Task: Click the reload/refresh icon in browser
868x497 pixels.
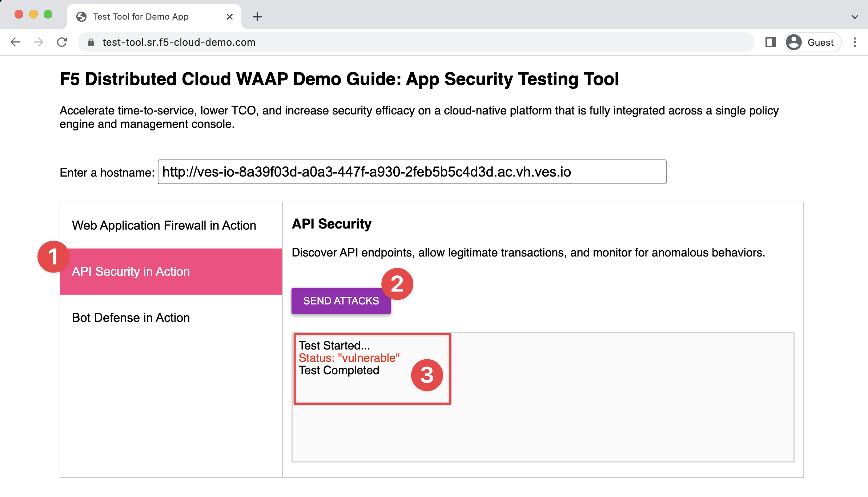Action: (x=62, y=42)
